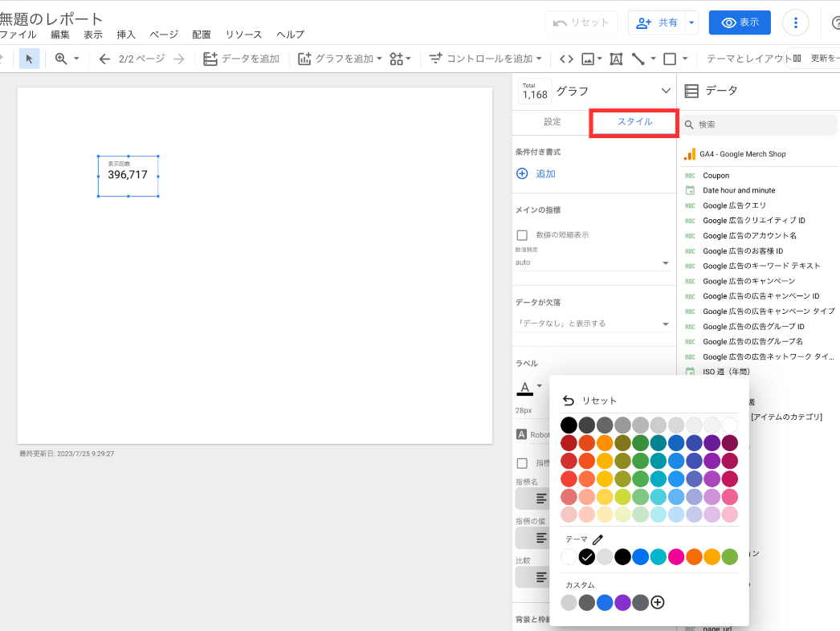Open テーマとレイアウト panel
840x631 pixels.
749,59
